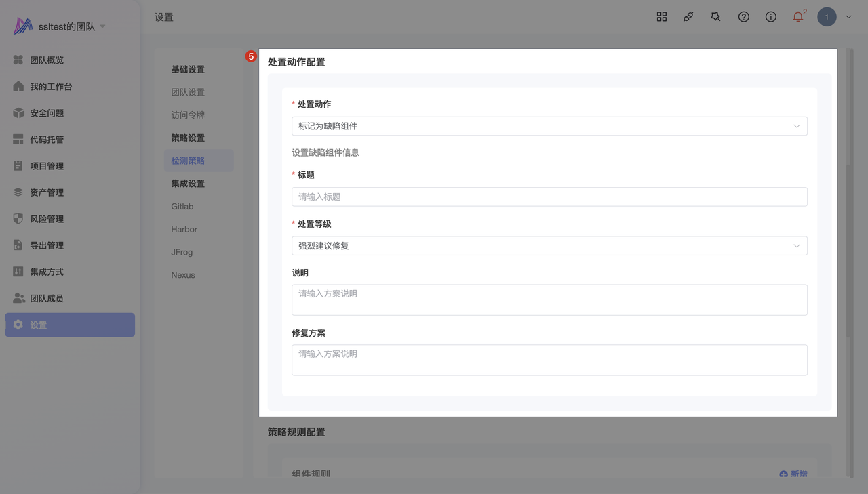Select 检测策略 in settings menu

point(188,161)
